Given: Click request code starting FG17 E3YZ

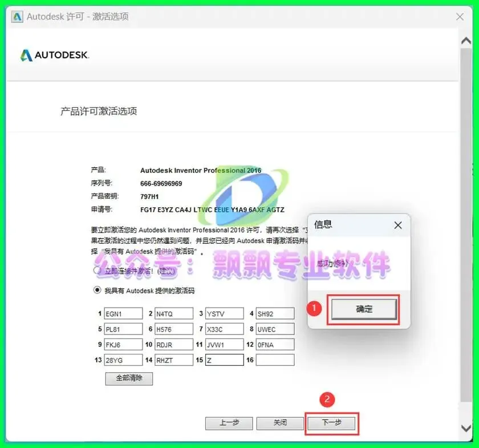Looking at the screenshot, I should (x=212, y=210).
